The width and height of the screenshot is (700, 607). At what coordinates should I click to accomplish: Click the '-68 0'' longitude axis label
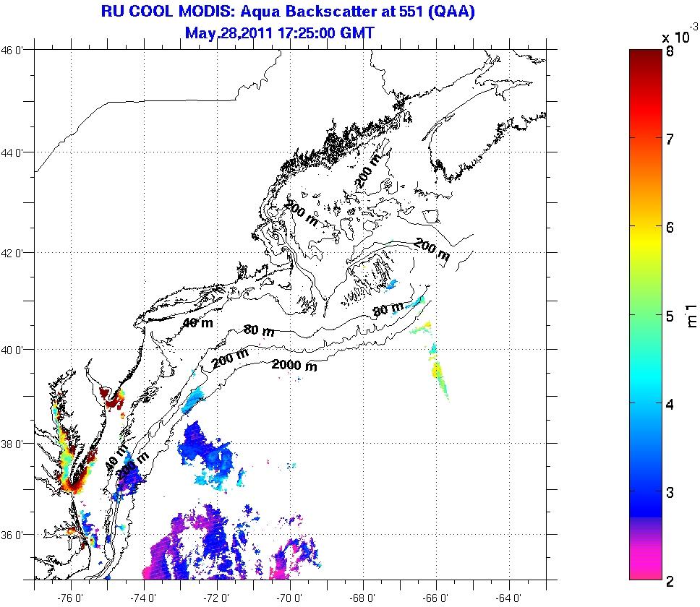362,598
